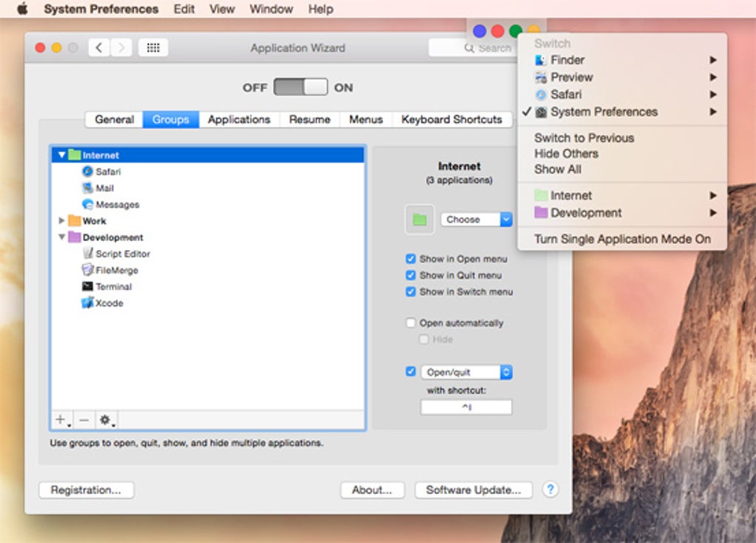Click the purple Development folder icon in tree
Image resolution: width=756 pixels, height=543 pixels.
74,237
